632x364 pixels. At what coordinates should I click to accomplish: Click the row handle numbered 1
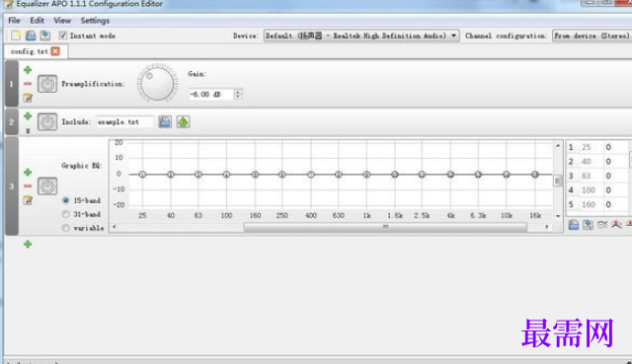pyautogui.click(x=11, y=84)
